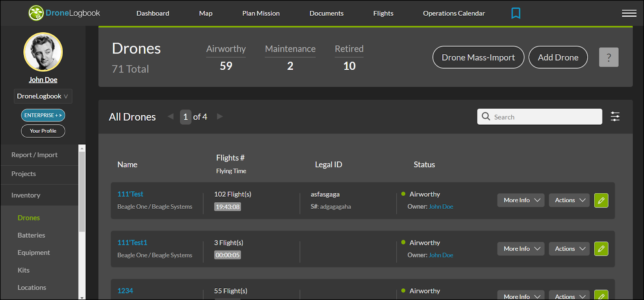This screenshot has width=644, height=300.
Task: Click the sidebar scrollbar thumb
Action: (x=82, y=191)
